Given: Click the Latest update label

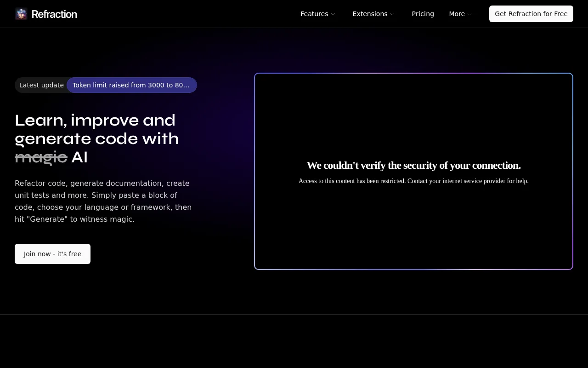Looking at the screenshot, I should (41, 85).
